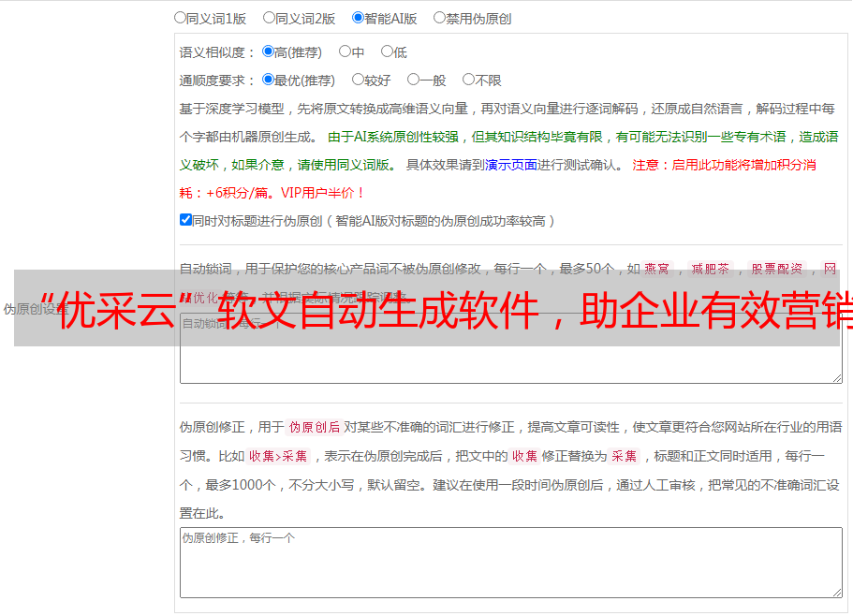Viewport: 853px width, 616px height.
Task: Click the 伪原创设置 label on left
Action: click(36, 309)
